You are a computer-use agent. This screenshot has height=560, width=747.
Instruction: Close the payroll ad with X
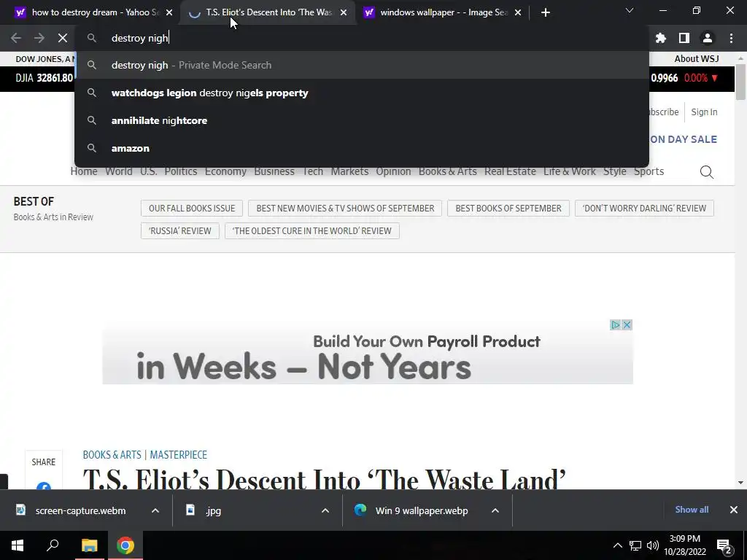[627, 324]
